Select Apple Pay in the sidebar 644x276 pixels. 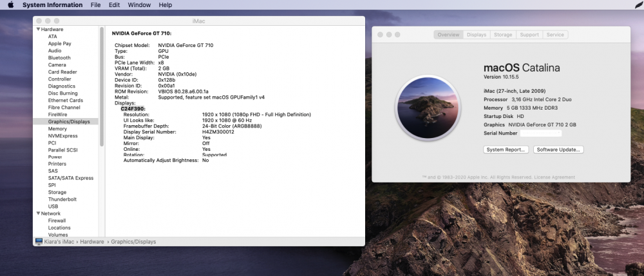59,44
